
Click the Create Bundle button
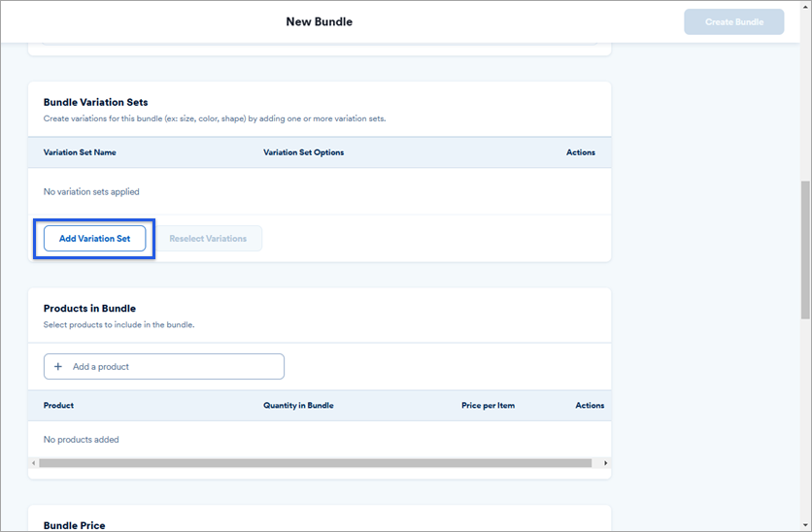pos(733,21)
